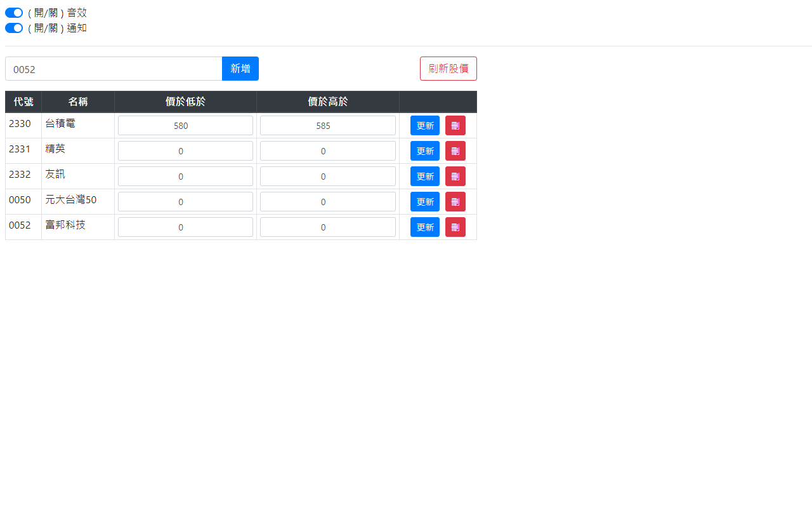
Task: Click the 富邦科技 價於高於 price input
Action: [327, 227]
